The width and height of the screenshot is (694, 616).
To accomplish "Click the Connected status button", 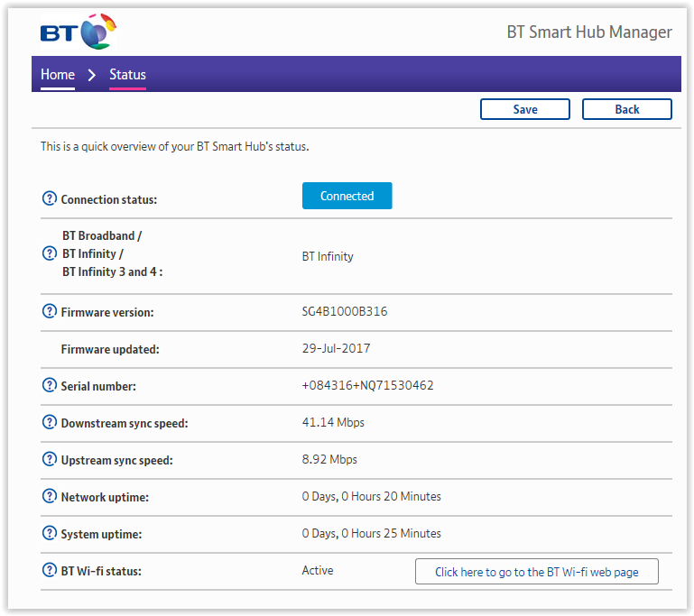I will (x=347, y=196).
